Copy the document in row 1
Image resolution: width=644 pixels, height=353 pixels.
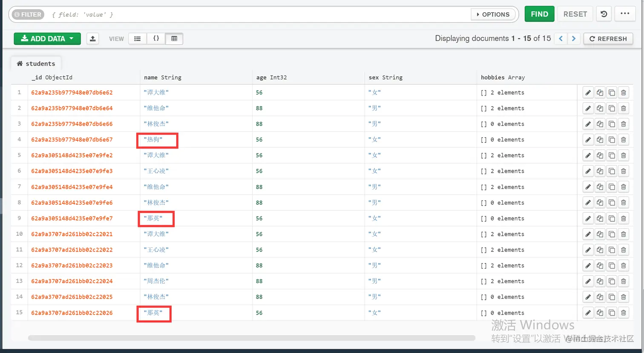600,93
